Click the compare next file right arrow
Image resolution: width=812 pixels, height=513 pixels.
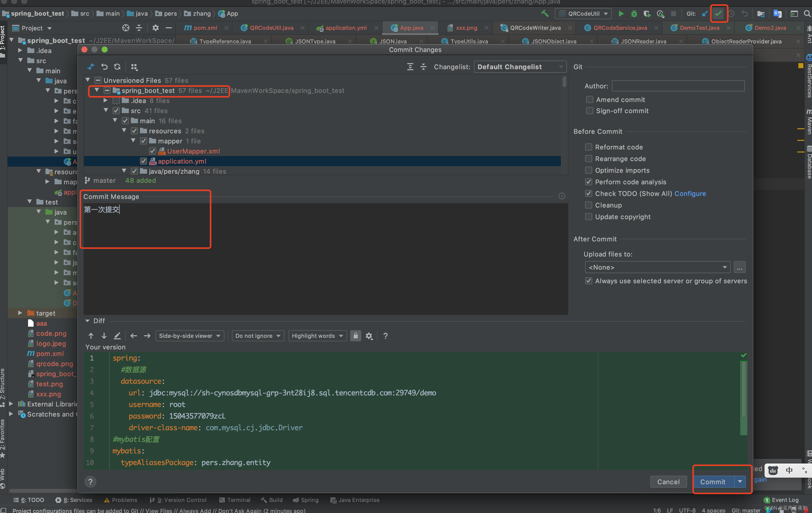(147, 336)
